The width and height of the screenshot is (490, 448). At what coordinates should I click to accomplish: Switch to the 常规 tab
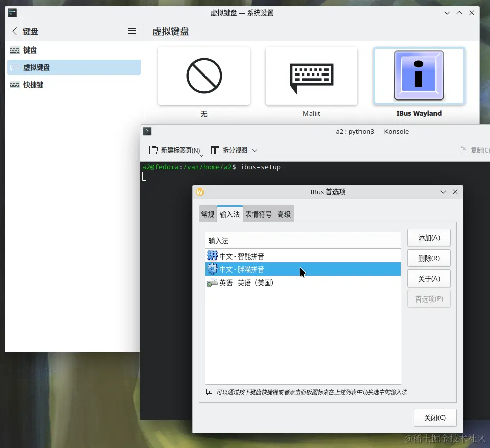coord(207,214)
